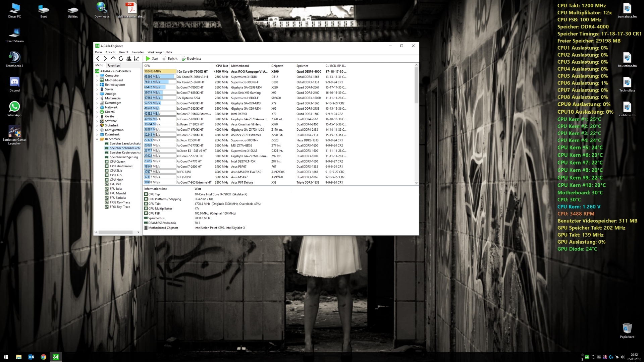This screenshot has height=362, width=644.
Task: Expand the Betriebssystem tree node
Action: click(97, 85)
